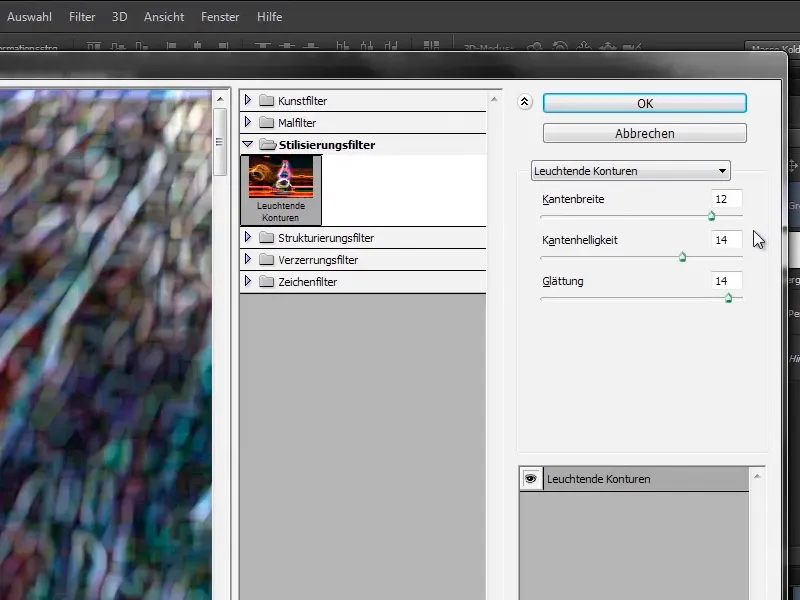Click the Kunstfilter category label
This screenshot has height=600, width=800.
303,101
